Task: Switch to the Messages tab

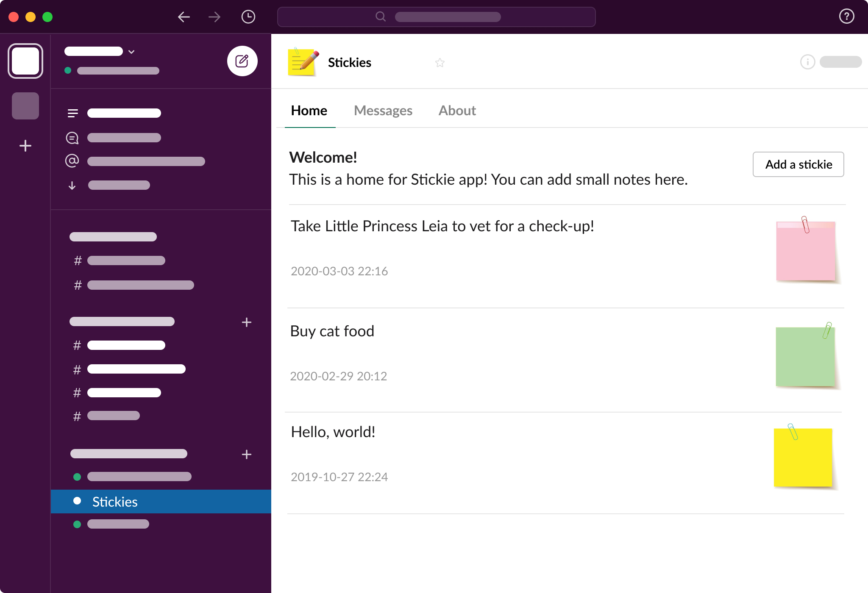Action: (x=383, y=110)
